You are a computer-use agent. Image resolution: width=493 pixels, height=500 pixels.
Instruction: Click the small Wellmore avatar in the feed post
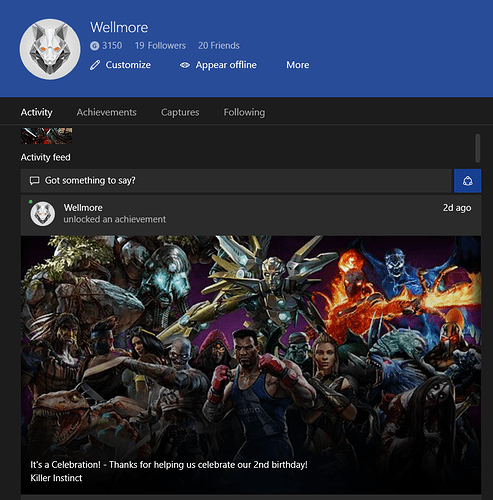click(43, 214)
